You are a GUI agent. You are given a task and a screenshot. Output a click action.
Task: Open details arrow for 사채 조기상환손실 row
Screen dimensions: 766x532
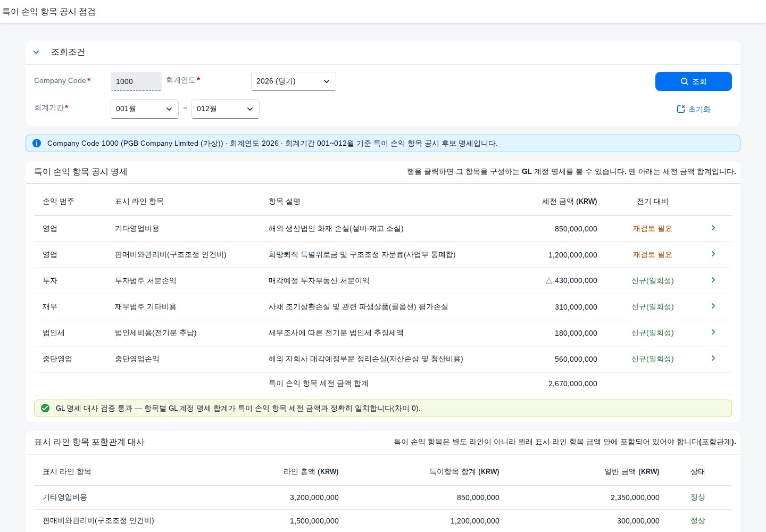click(x=713, y=306)
